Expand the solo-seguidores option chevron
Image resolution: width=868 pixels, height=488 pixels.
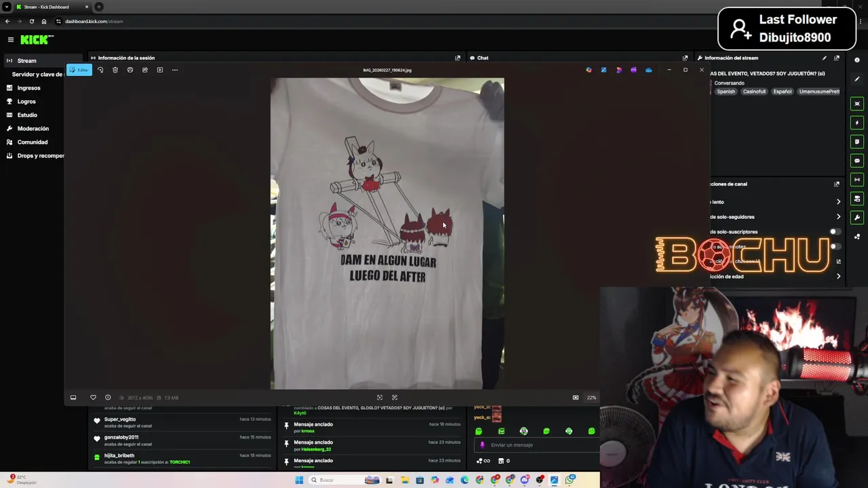pyautogui.click(x=838, y=217)
